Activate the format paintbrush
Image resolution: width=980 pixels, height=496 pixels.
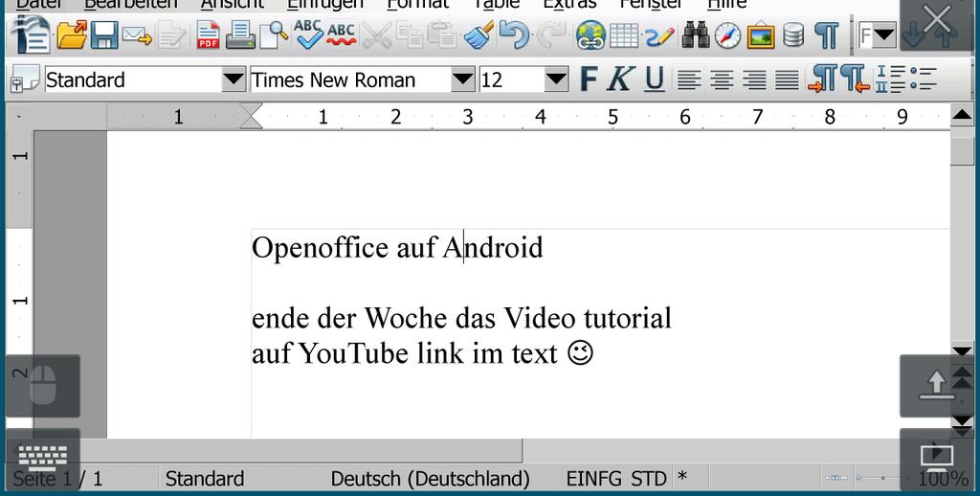click(479, 35)
